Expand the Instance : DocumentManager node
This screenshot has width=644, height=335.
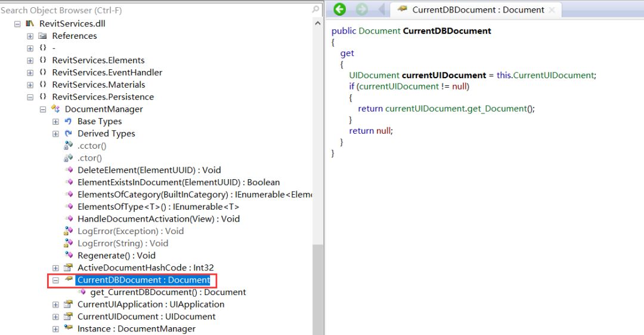(x=55, y=329)
